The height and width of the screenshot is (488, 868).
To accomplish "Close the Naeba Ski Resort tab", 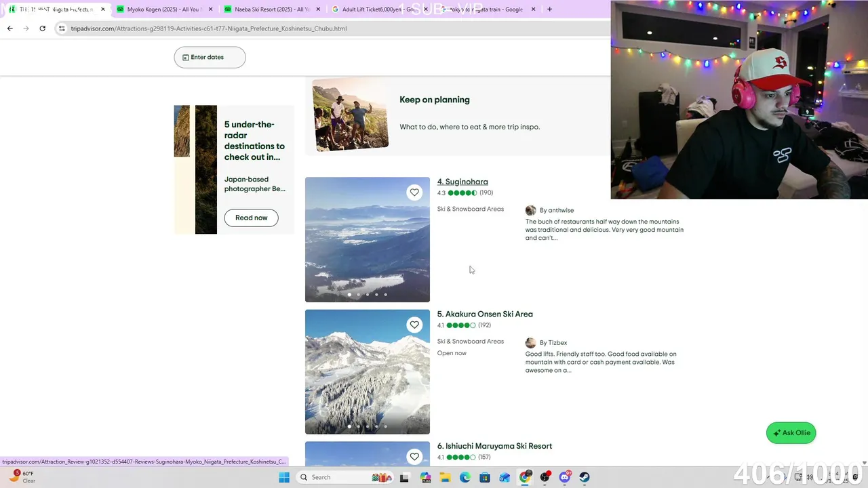I will (x=318, y=9).
